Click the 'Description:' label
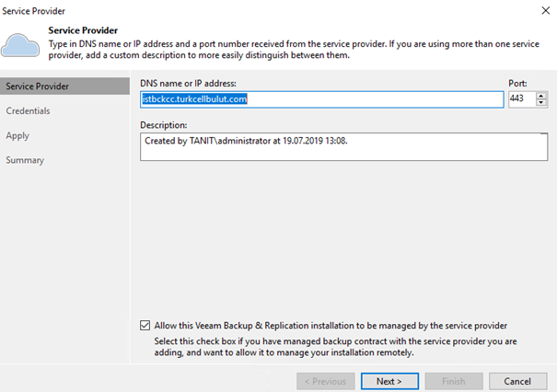The width and height of the screenshot is (557, 392). coord(163,125)
